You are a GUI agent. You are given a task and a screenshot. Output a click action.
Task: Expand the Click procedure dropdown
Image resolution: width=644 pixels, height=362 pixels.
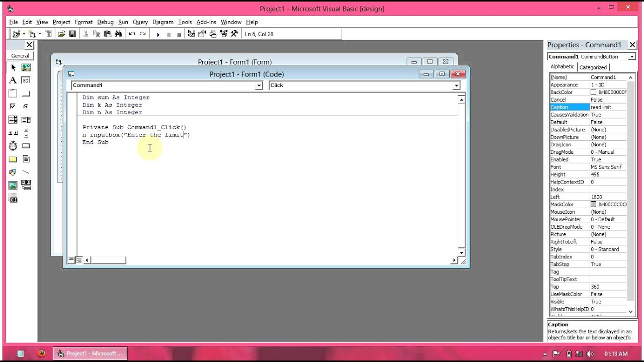[456, 85]
